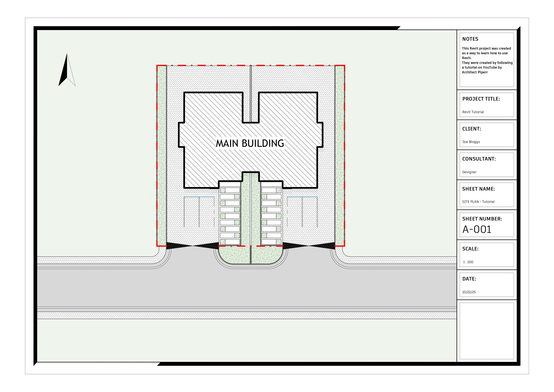The height and width of the screenshot is (392, 554).
Task: Select the 1 : 200 scale value
Action: 468,262
